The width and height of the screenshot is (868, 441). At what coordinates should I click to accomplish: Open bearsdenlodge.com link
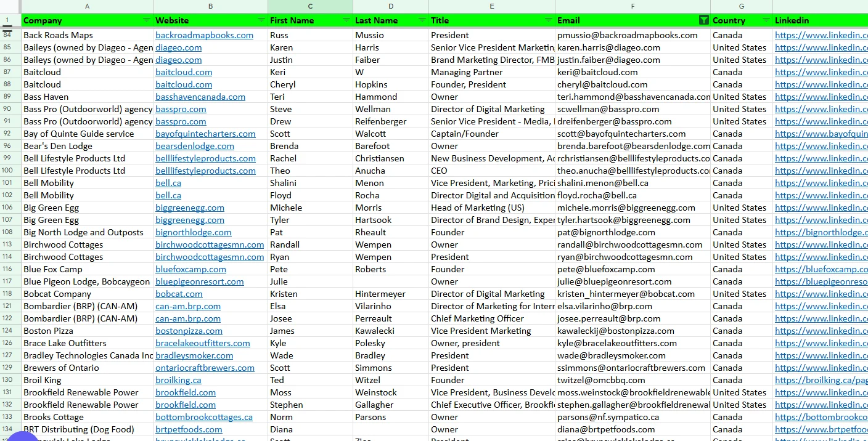tap(195, 146)
